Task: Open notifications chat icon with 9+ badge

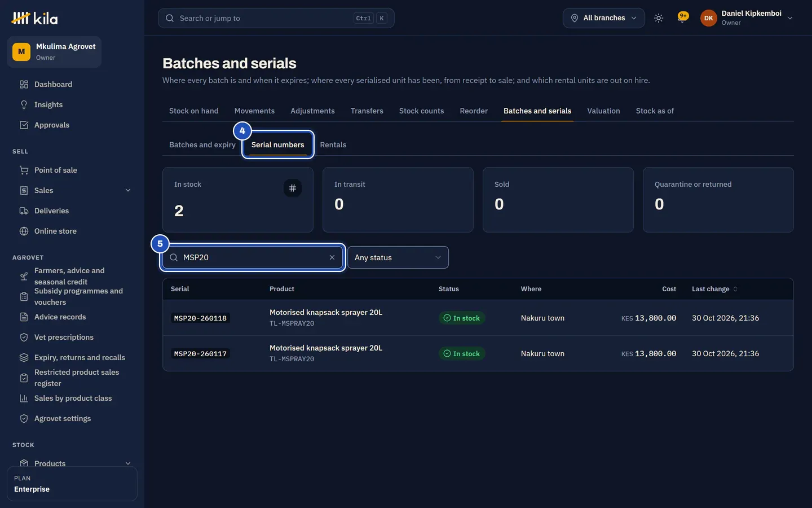Action: click(683, 18)
